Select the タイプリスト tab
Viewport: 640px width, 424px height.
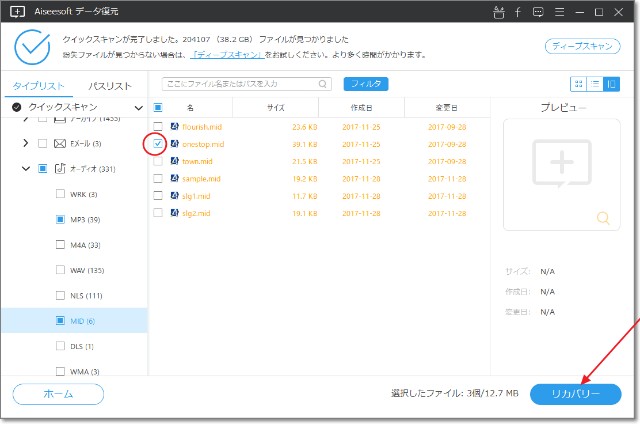coord(36,86)
